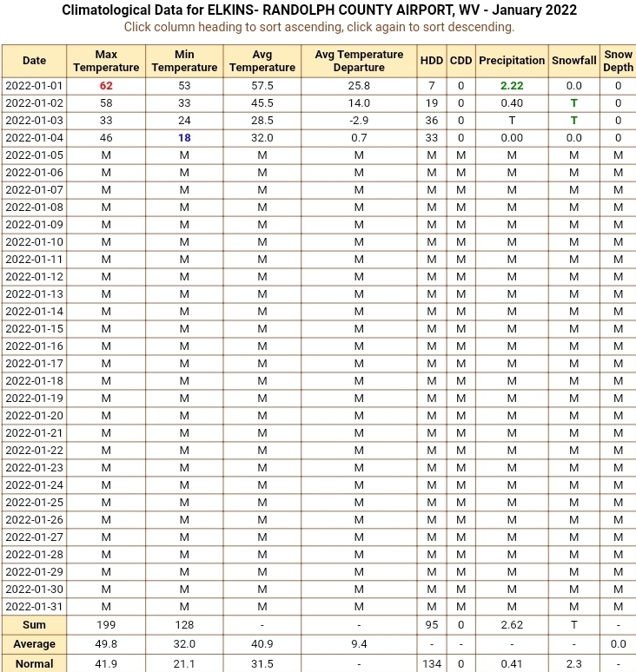Screen dimensions: 636x672
Task: Select the Normal row label
Action: pos(34,663)
